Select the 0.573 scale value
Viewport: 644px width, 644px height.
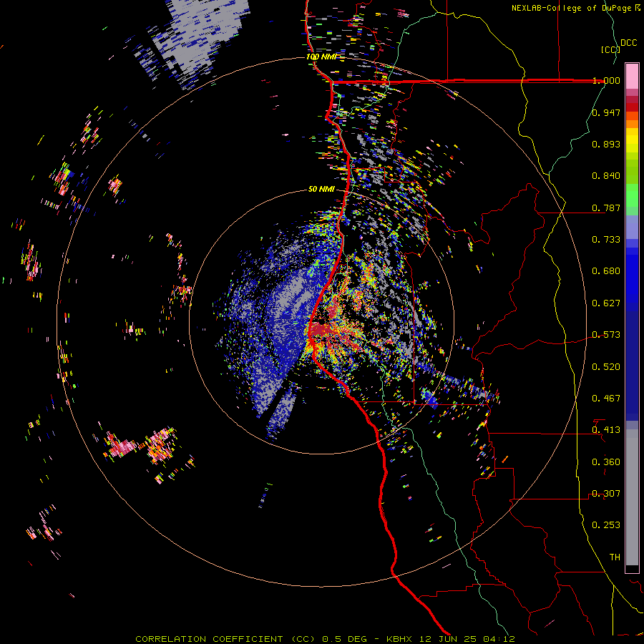(606, 335)
